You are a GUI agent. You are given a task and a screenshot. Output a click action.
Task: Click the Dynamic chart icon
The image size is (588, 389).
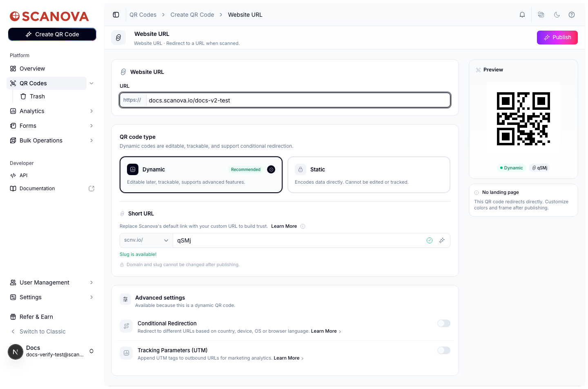[133, 169]
